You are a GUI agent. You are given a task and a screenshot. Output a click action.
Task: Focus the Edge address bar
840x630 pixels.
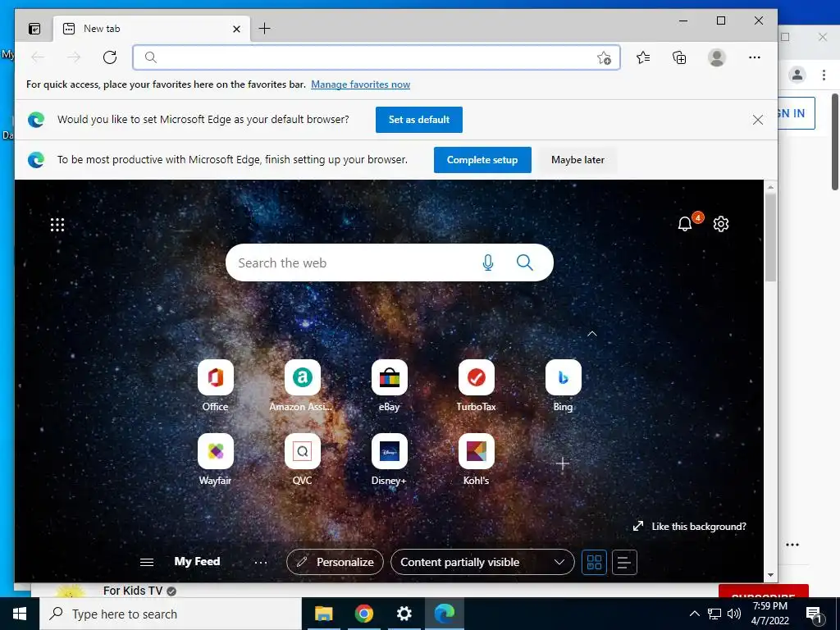(x=376, y=57)
